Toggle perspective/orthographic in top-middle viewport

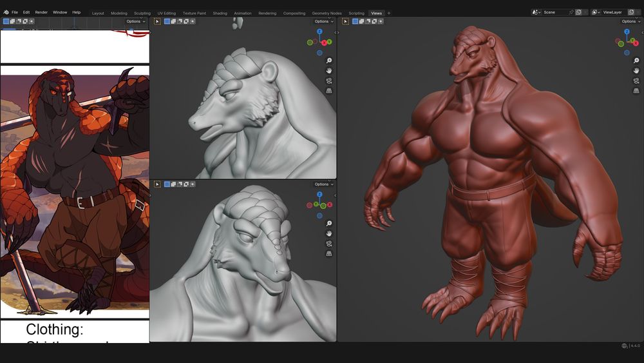coord(329,90)
